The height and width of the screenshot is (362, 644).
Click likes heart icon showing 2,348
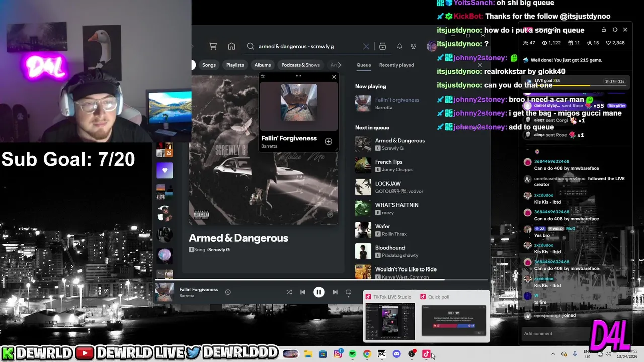tap(608, 43)
